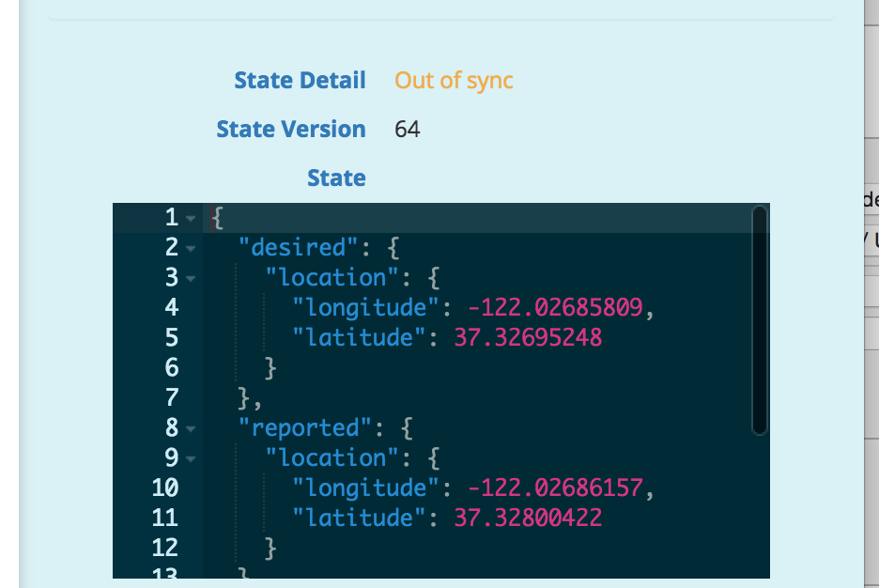Image resolution: width=879 pixels, height=588 pixels.
Task: Click line number 12 in the editor gutter
Action: pyautogui.click(x=164, y=547)
